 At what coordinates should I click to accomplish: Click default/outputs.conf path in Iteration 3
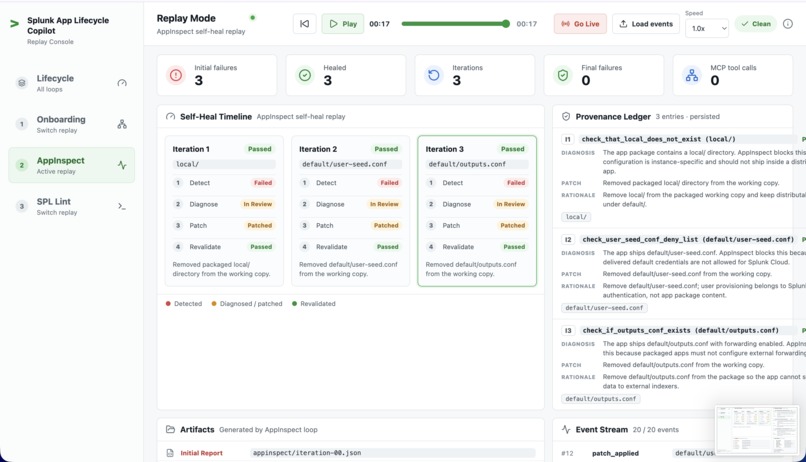[x=477, y=164]
